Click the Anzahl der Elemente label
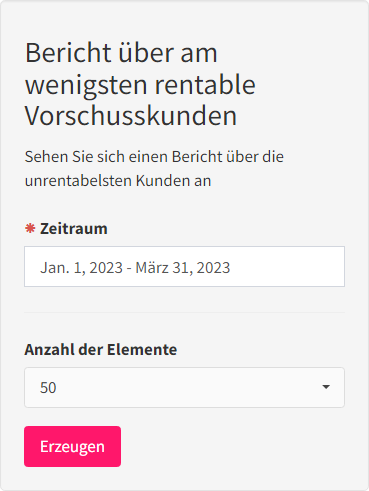Screen dimensions: 369x491 [101, 350]
